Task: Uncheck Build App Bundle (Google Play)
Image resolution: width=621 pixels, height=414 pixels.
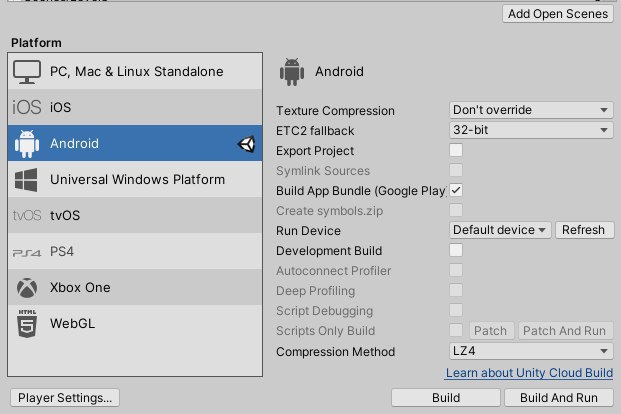Action: 456,190
